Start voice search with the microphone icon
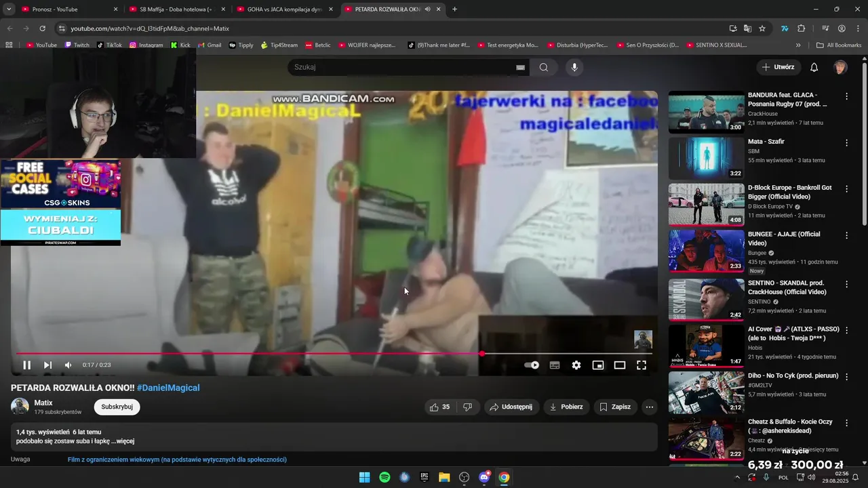The height and width of the screenshot is (488, 868). pos(574,67)
